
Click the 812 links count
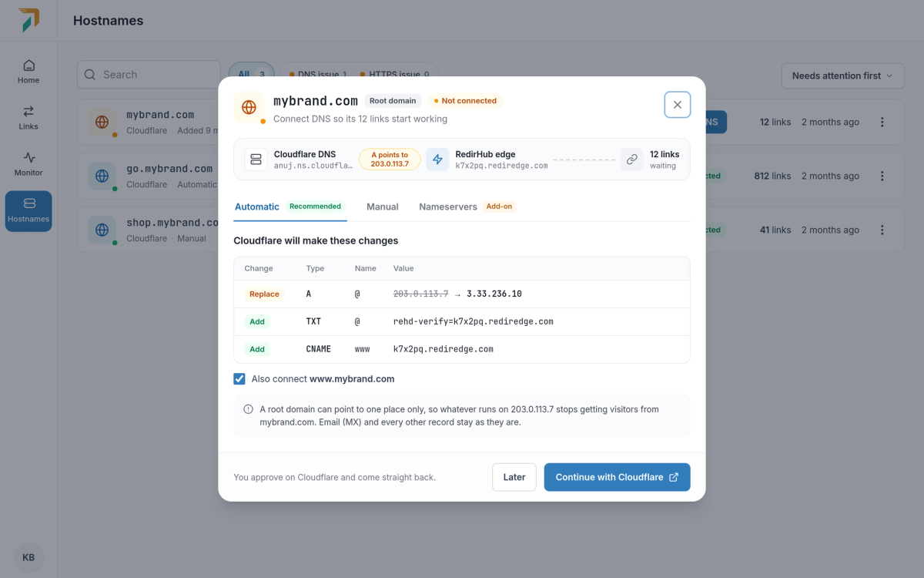pyautogui.click(x=772, y=176)
